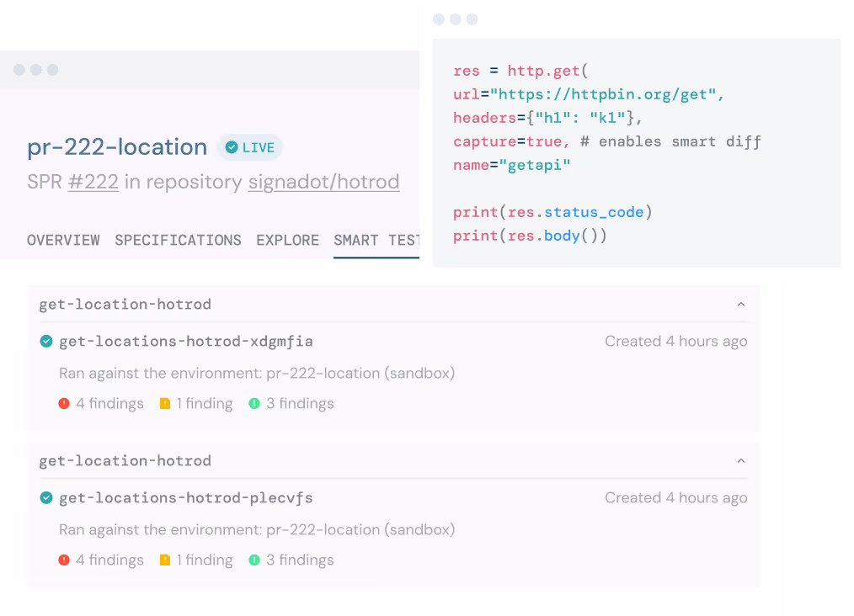Select the Smart Tests tab
The height and width of the screenshot is (616, 854).
pyautogui.click(x=376, y=241)
